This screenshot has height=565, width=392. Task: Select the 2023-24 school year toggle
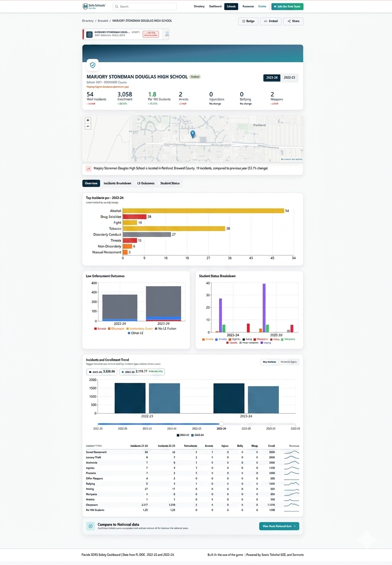[x=272, y=78]
